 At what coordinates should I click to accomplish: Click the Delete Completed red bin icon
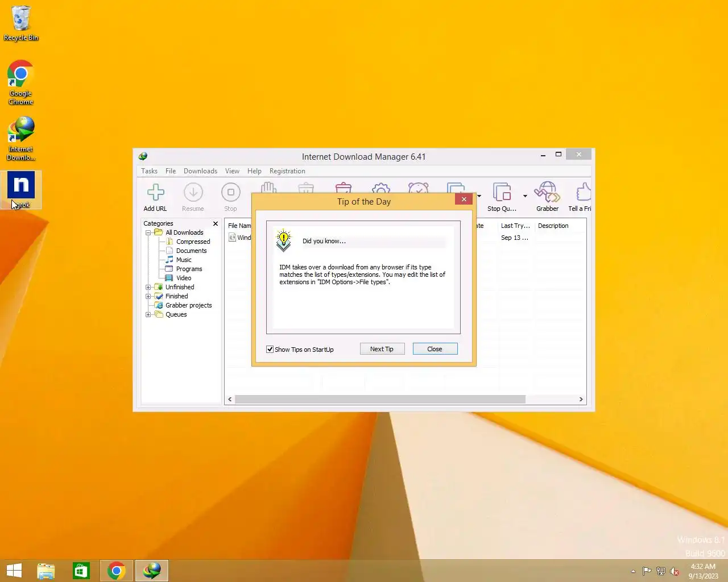pos(344,187)
